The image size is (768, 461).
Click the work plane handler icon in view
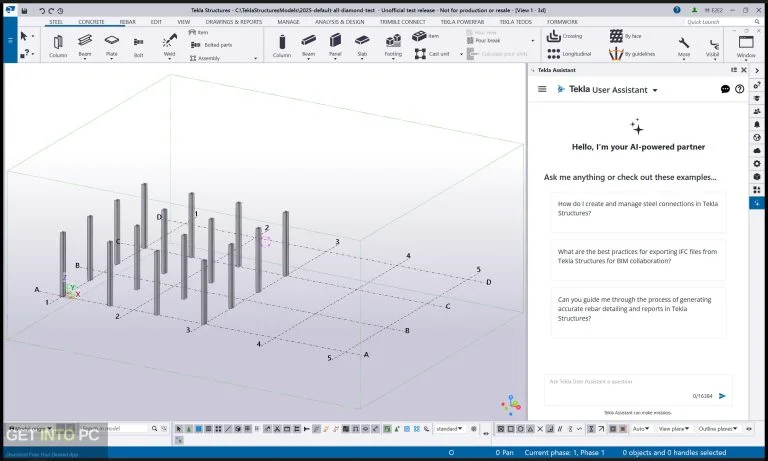coord(511,404)
